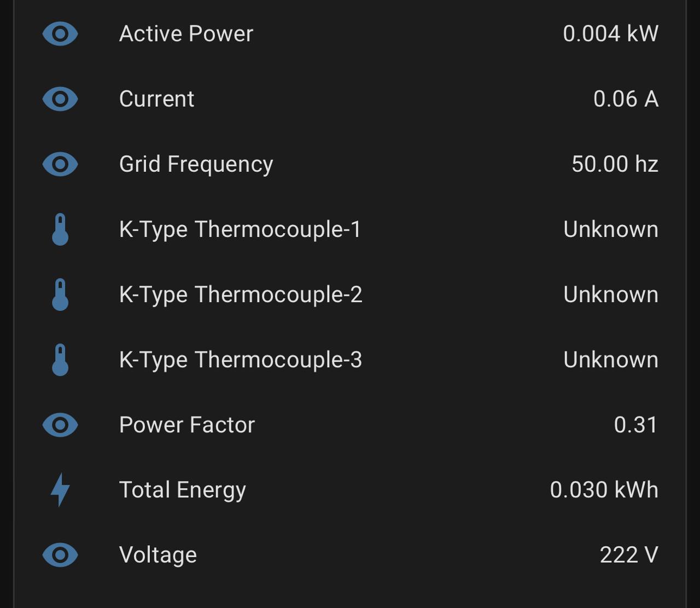
Task: Click the 0.31 Power Factor value
Action: [635, 425]
